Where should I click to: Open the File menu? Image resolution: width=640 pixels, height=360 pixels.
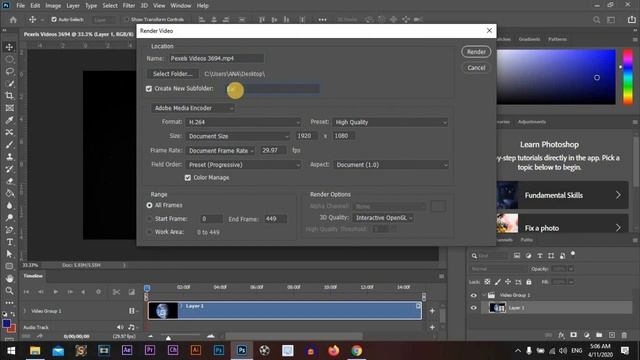click(x=20, y=6)
